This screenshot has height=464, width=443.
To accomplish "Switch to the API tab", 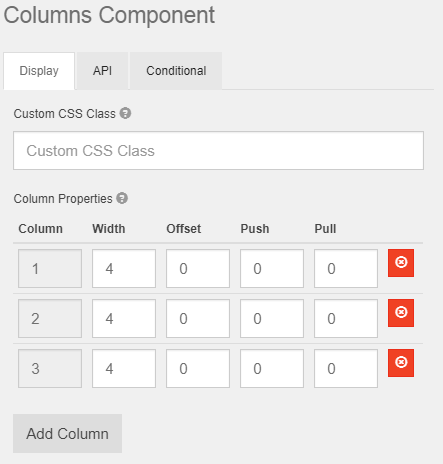I will tap(102, 71).
